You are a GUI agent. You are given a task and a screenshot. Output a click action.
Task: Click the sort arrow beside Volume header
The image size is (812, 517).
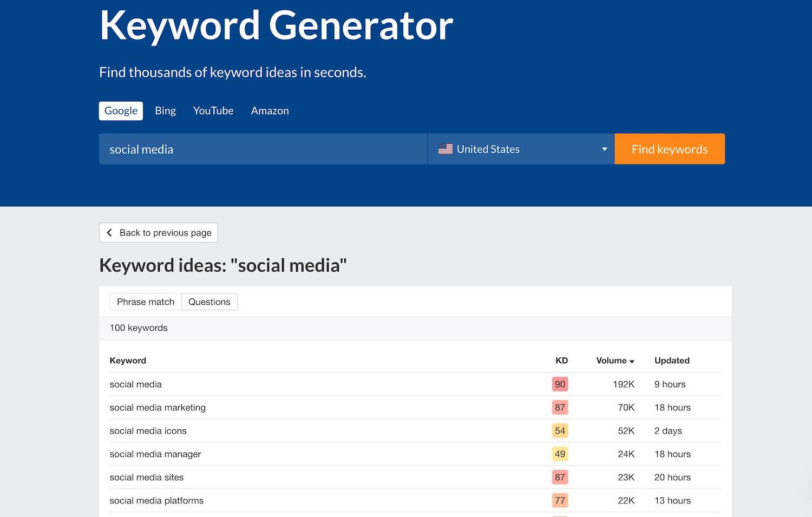[631, 361]
